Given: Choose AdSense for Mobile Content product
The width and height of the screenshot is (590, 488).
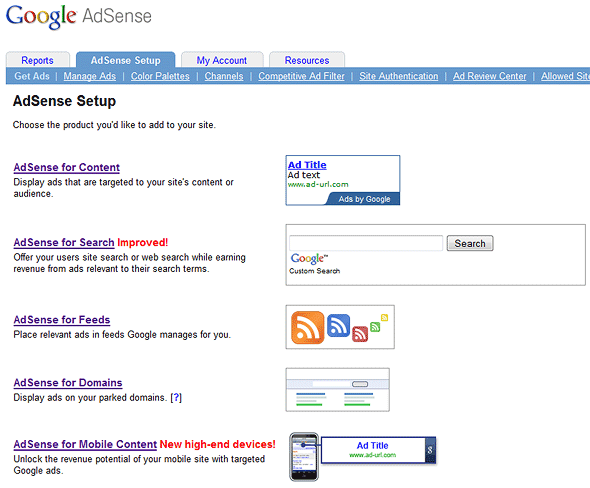Looking at the screenshot, I should (85, 444).
